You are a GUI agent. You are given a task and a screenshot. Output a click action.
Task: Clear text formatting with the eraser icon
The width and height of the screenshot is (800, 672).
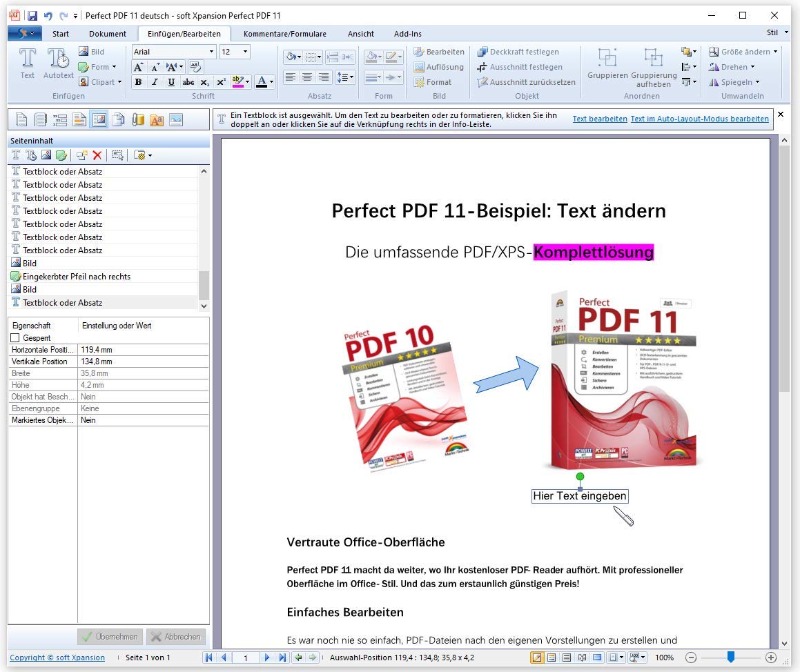click(x=195, y=67)
